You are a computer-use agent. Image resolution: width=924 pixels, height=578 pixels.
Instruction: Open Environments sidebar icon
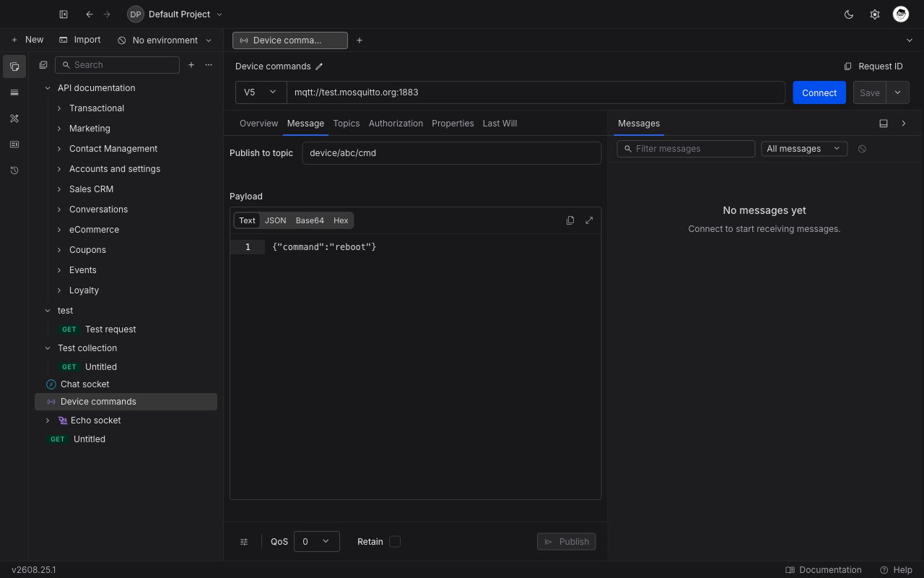[x=14, y=92]
